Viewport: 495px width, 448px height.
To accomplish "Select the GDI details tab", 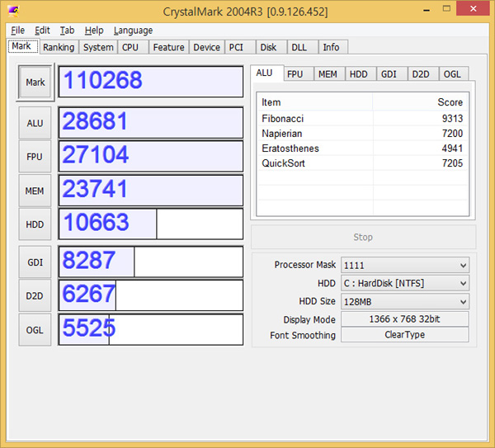I will 391,74.
